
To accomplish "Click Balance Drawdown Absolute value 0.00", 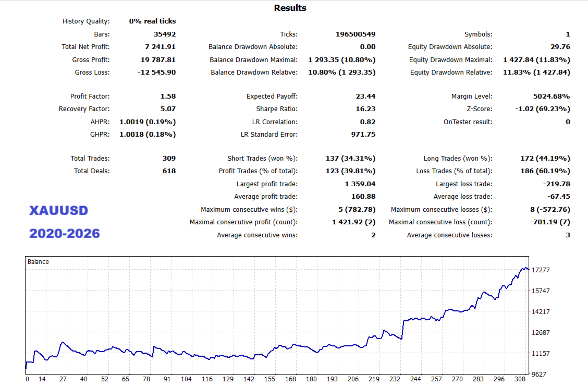I will (367, 47).
